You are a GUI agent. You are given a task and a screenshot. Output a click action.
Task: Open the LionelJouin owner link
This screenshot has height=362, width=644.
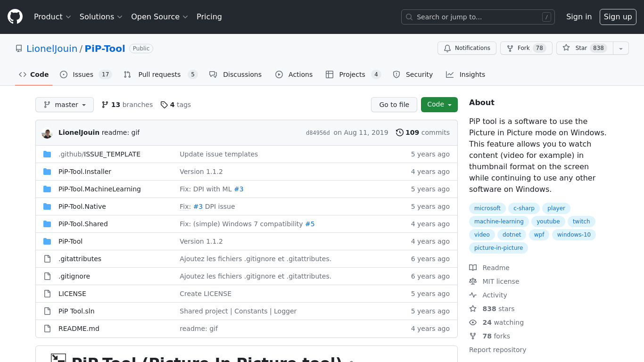[x=52, y=49]
